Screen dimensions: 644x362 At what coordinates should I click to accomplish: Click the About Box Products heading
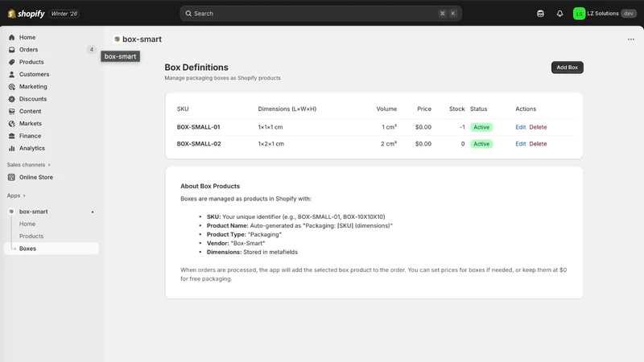pos(210,186)
